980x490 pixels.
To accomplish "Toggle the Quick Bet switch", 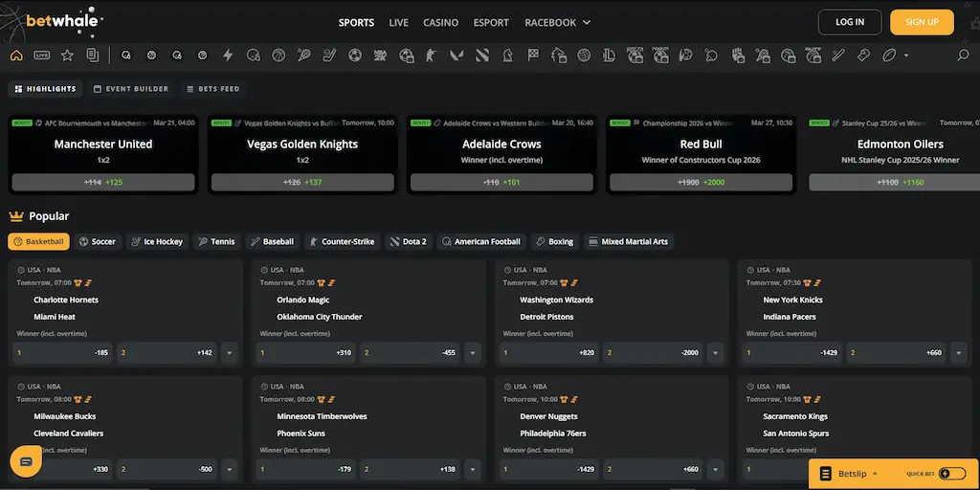I will pyautogui.click(x=952, y=474).
